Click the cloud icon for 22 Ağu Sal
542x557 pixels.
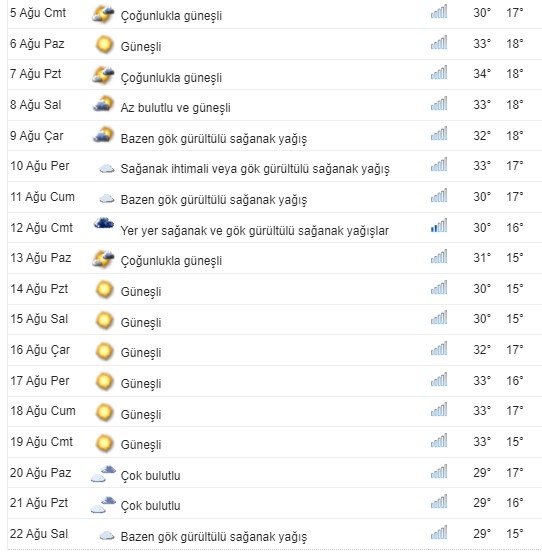(x=107, y=536)
